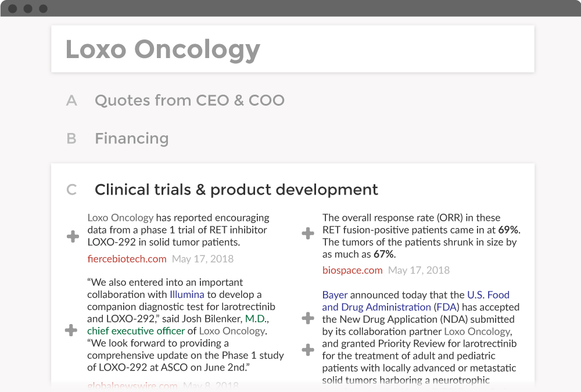Click the bold 67% figure
This screenshot has height=392, width=581.
click(x=383, y=254)
